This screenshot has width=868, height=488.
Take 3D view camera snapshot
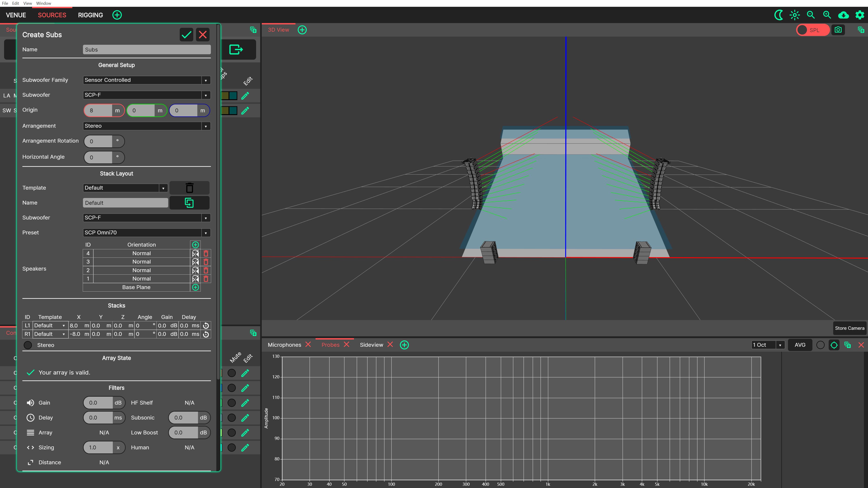[x=838, y=30]
